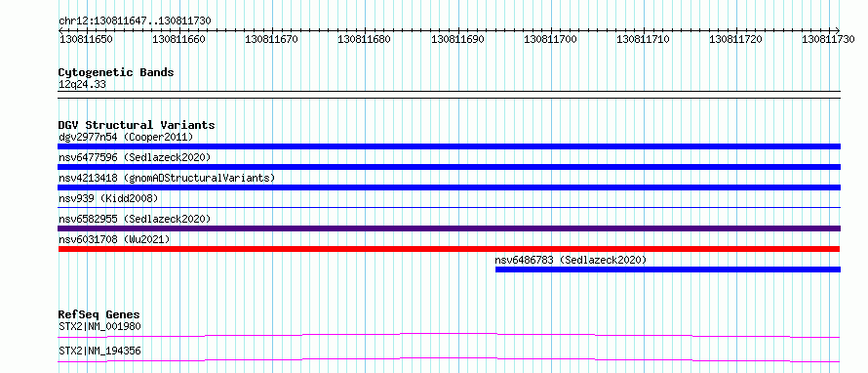
Task: Click ruler position 130811660
Action: tap(178, 39)
